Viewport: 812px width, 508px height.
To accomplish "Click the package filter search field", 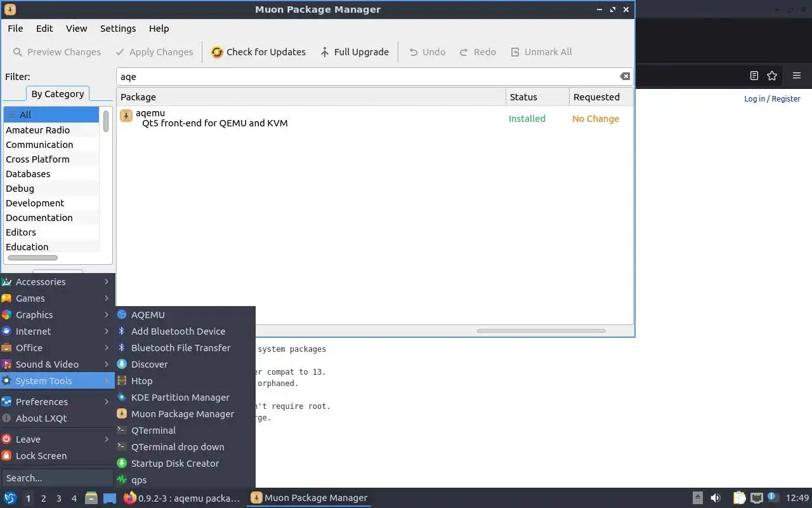I will point(374,76).
